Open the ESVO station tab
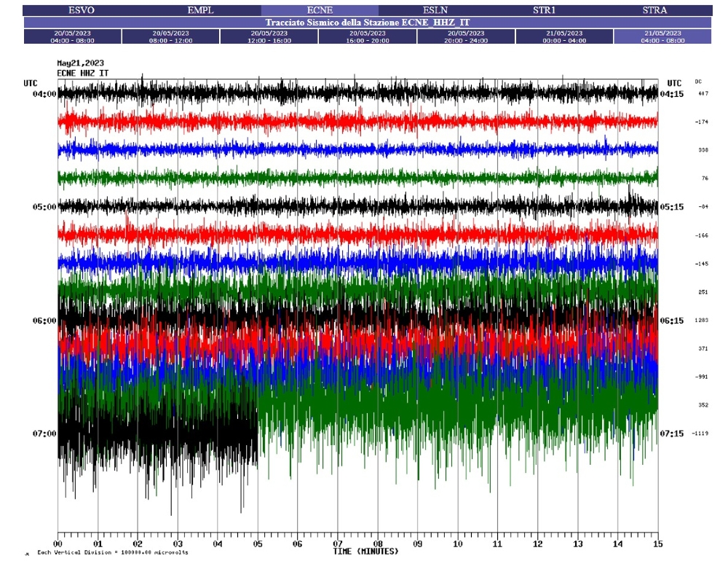The width and height of the screenshot is (728, 561). point(81,10)
